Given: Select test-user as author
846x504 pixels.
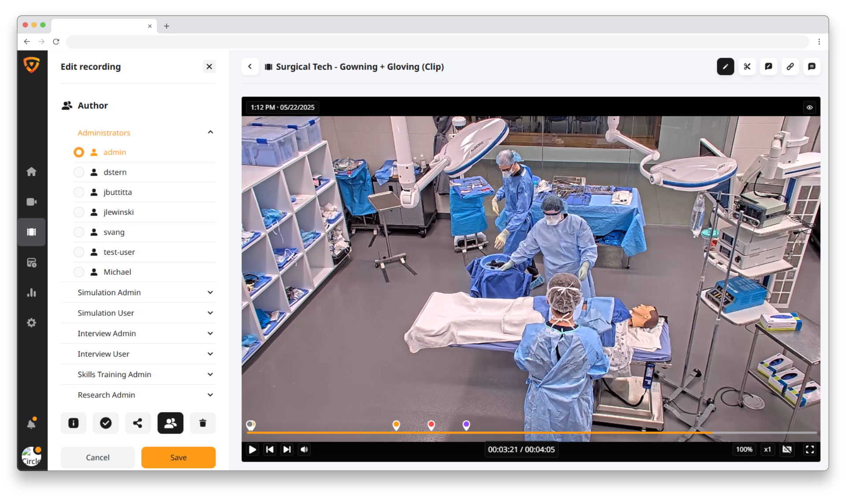Looking at the screenshot, I should coord(79,252).
